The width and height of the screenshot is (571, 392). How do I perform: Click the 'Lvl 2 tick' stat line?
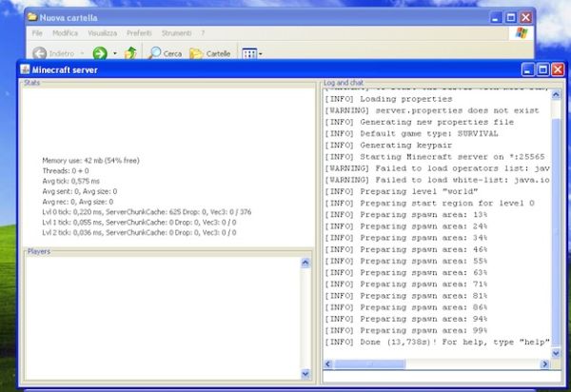(139, 232)
